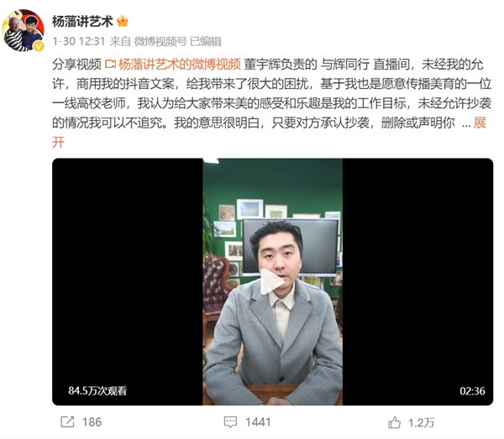This screenshot has height=439, width=504.
Task: Click the video camera icon in post text
Action: [110, 65]
